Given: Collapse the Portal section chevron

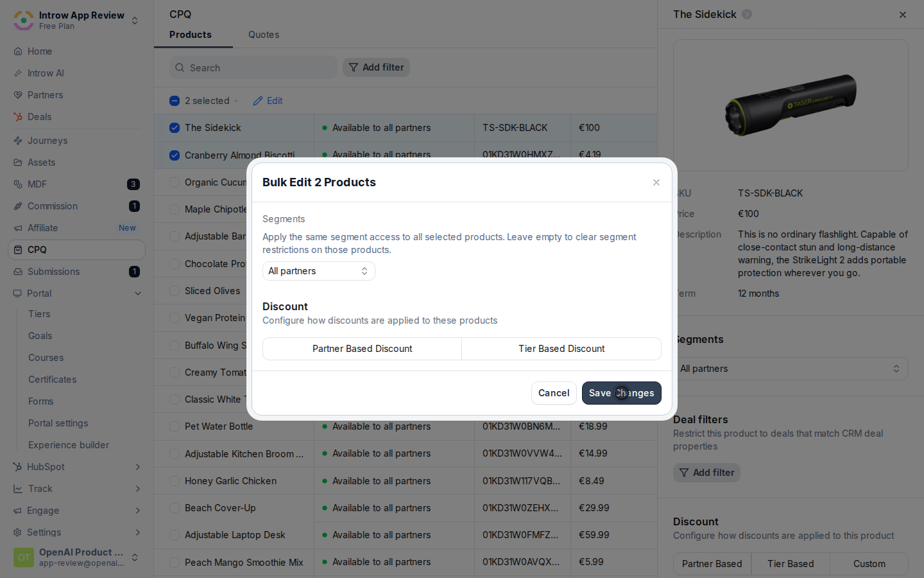Looking at the screenshot, I should (x=138, y=293).
